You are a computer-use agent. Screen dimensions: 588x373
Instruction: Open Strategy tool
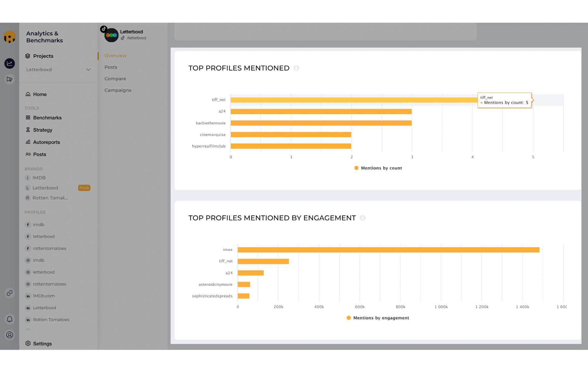(x=39, y=130)
